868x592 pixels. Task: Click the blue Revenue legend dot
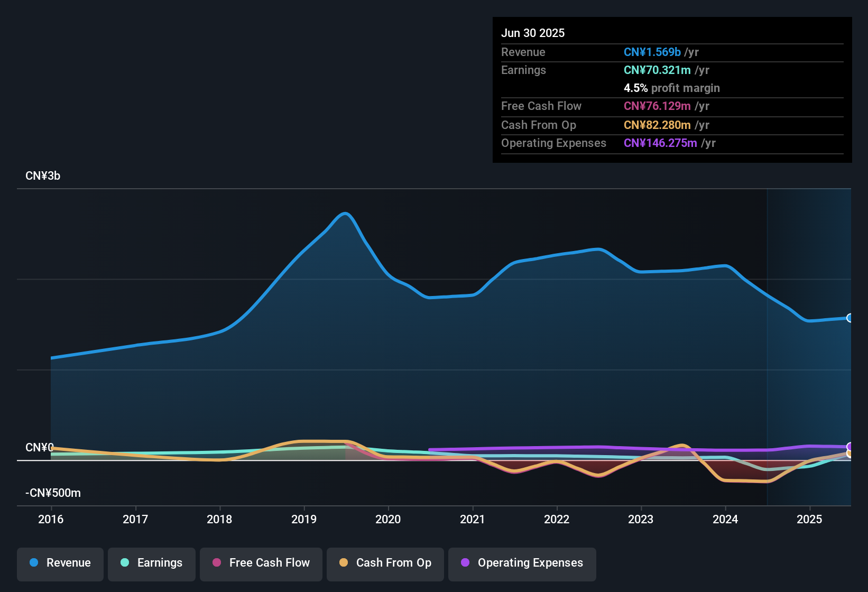[x=34, y=562]
